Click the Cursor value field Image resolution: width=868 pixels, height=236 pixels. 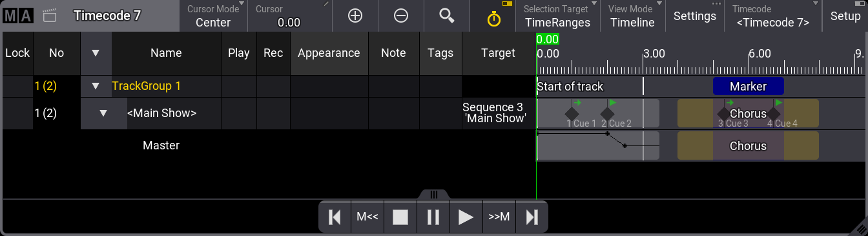(289, 16)
